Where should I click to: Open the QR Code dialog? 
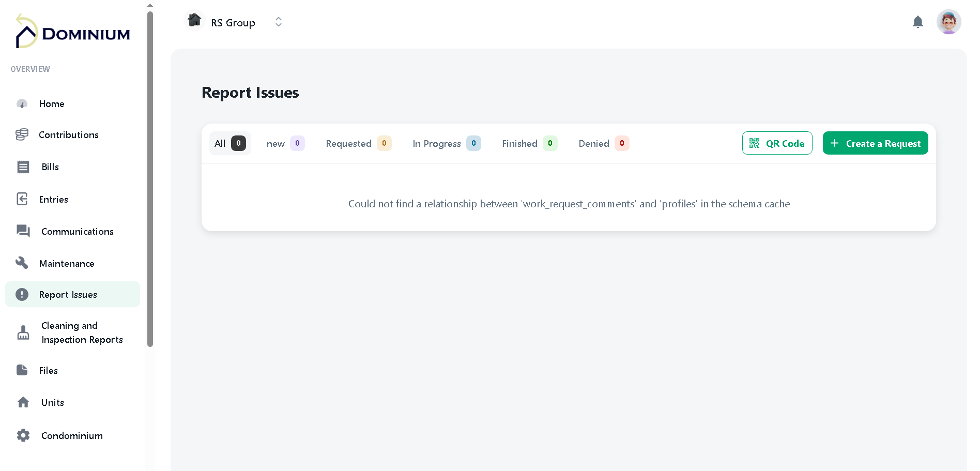[x=777, y=143]
